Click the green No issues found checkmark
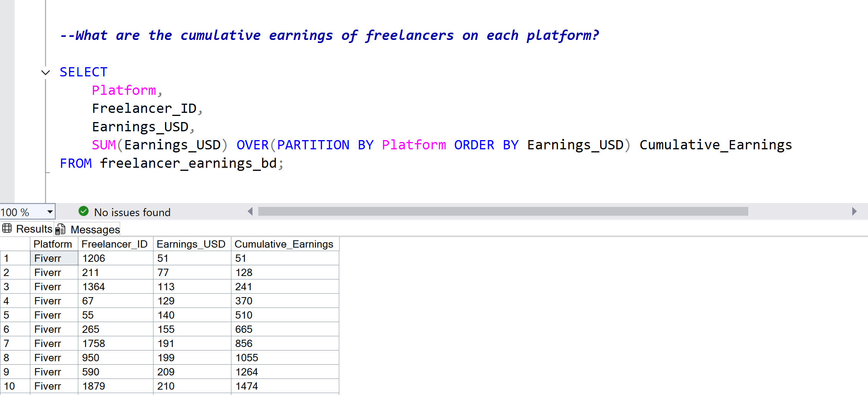This screenshot has height=395, width=868. coord(83,211)
